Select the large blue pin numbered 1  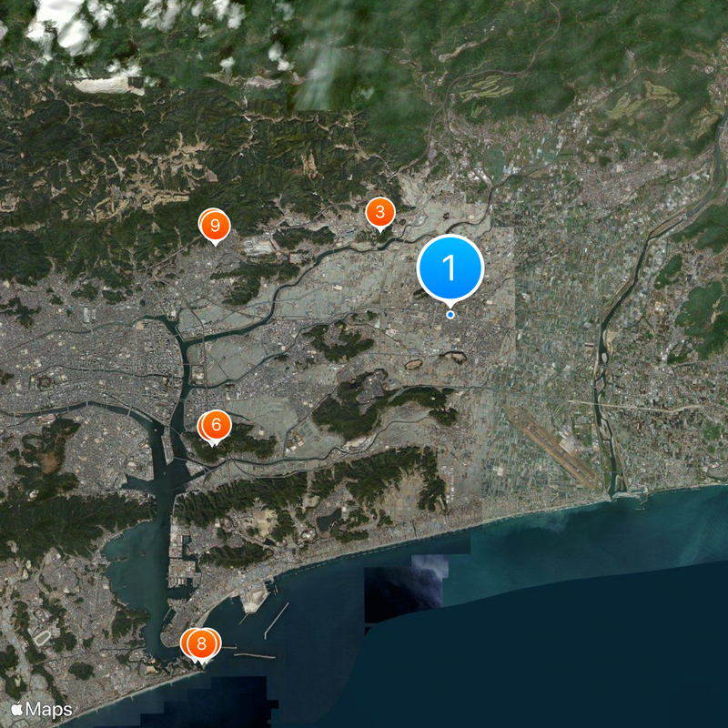click(450, 268)
